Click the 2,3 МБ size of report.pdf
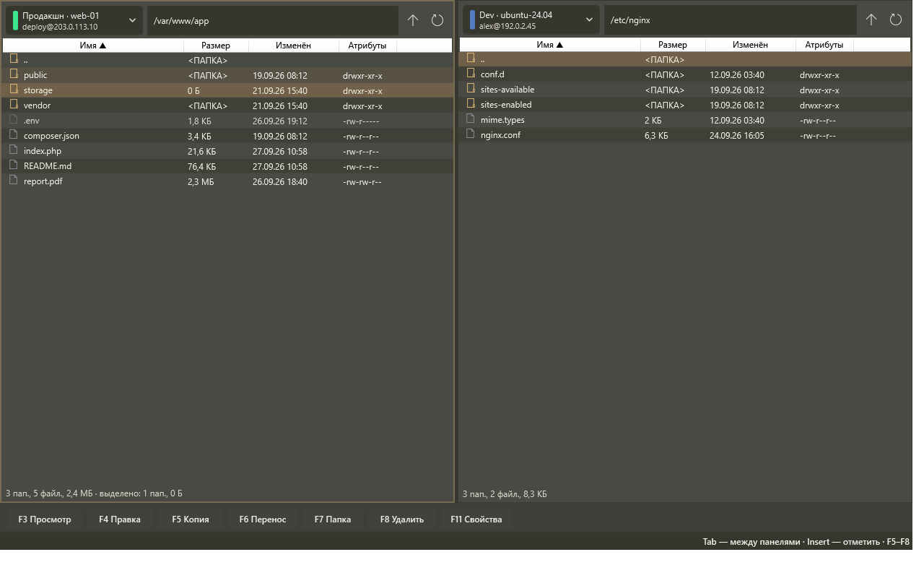The height and width of the screenshot is (578, 924). click(x=201, y=181)
